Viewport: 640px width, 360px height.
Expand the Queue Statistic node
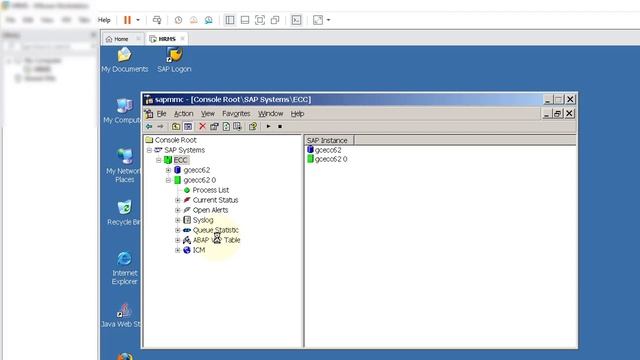click(x=178, y=230)
